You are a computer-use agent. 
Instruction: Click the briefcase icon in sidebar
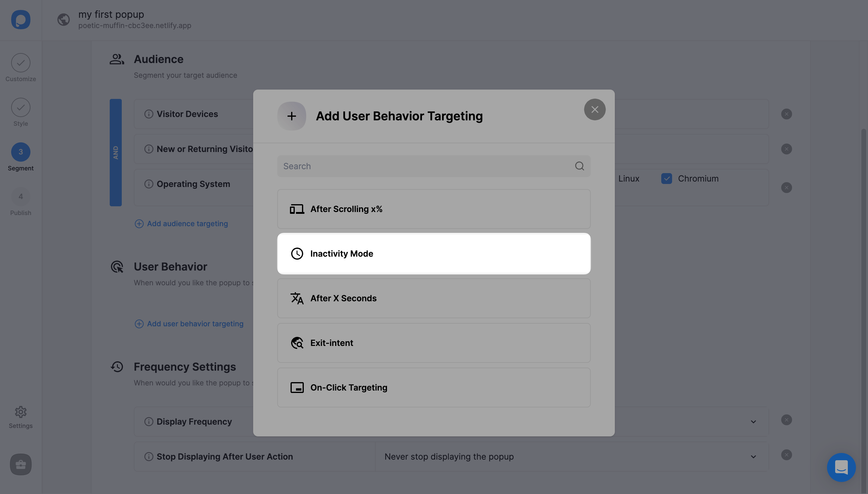pyautogui.click(x=21, y=464)
